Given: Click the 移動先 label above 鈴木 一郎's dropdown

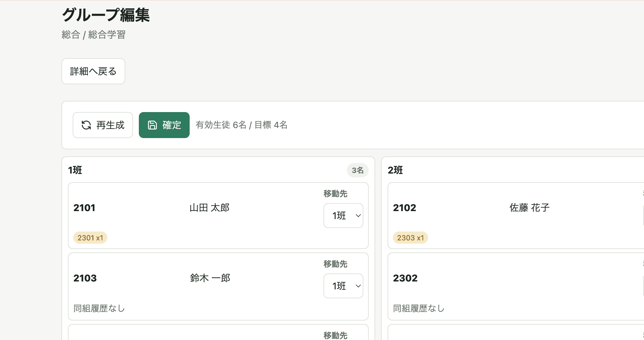Looking at the screenshot, I should [335, 264].
